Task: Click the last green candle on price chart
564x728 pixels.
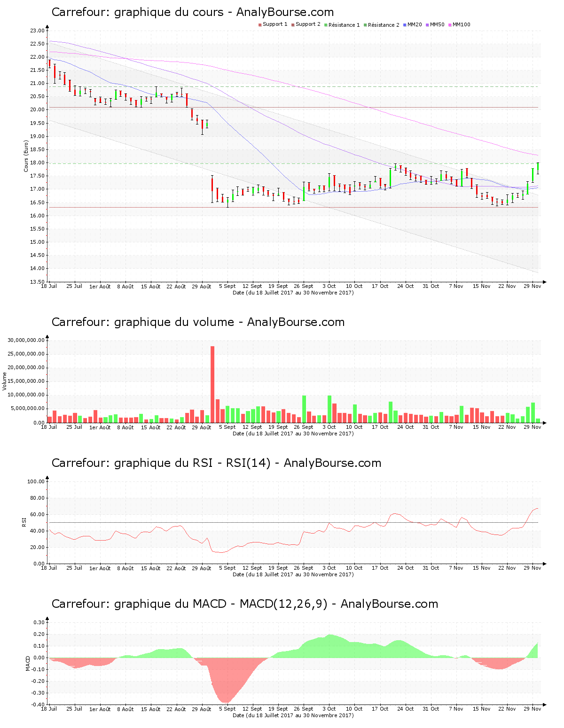Action: pyautogui.click(x=538, y=167)
